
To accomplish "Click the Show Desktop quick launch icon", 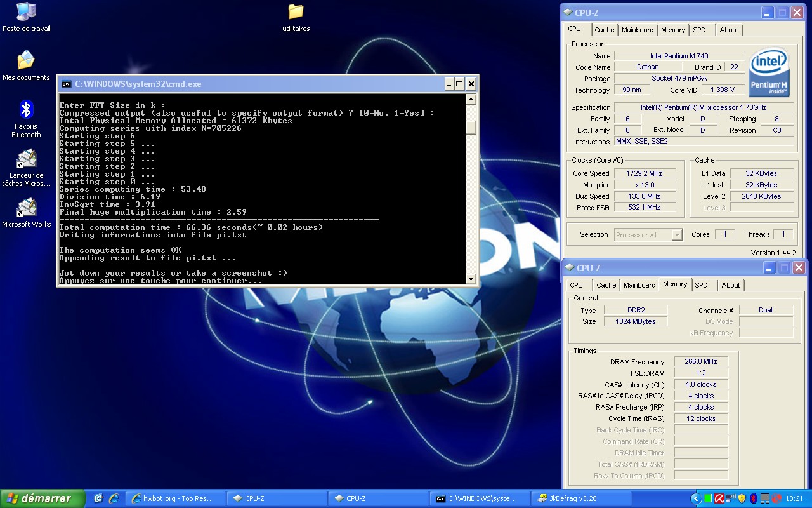I will click(x=98, y=499).
